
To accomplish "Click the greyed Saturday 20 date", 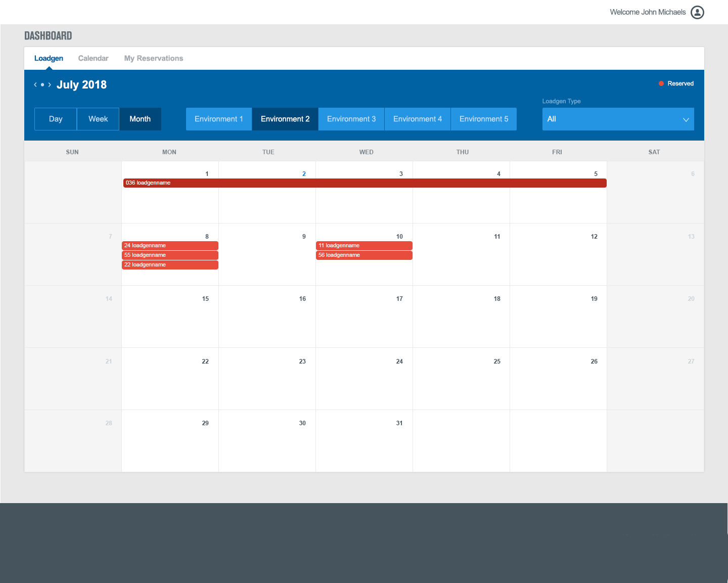I will pos(691,299).
